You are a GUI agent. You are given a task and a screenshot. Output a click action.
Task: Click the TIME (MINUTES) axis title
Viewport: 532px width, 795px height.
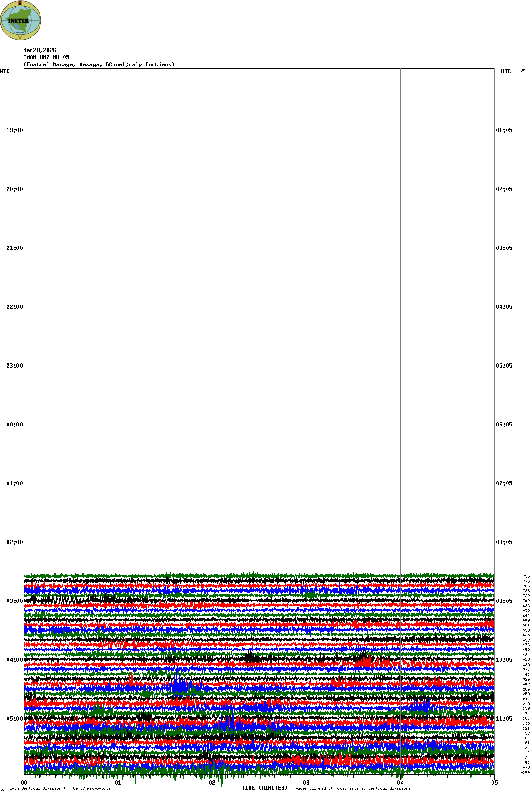pyautogui.click(x=265, y=788)
